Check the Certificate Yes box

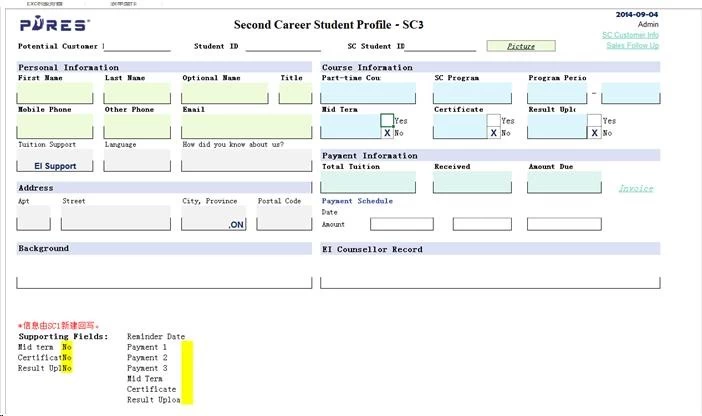click(x=493, y=120)
